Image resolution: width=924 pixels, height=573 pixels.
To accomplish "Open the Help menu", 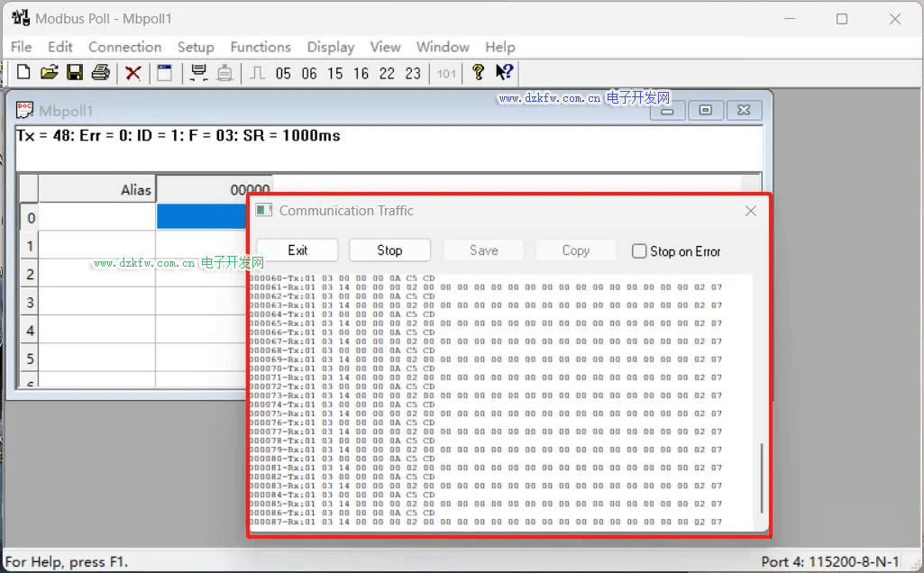I will [x=500, y=47].
